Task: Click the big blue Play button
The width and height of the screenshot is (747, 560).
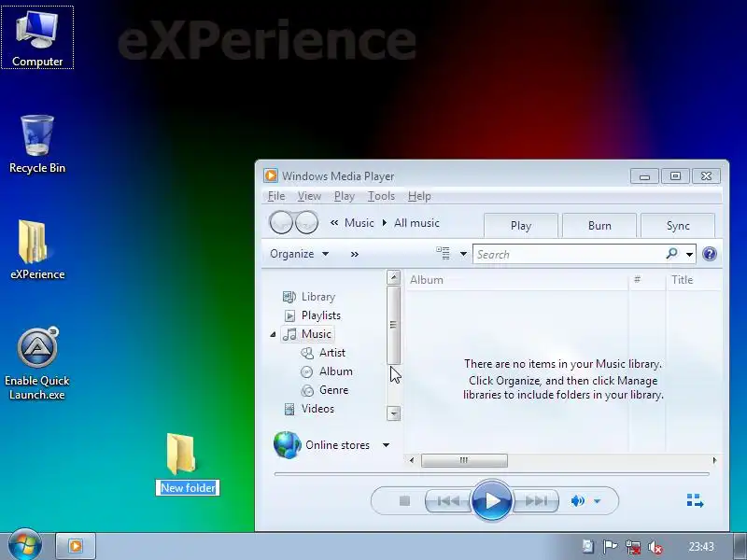Action: (492, 501)
